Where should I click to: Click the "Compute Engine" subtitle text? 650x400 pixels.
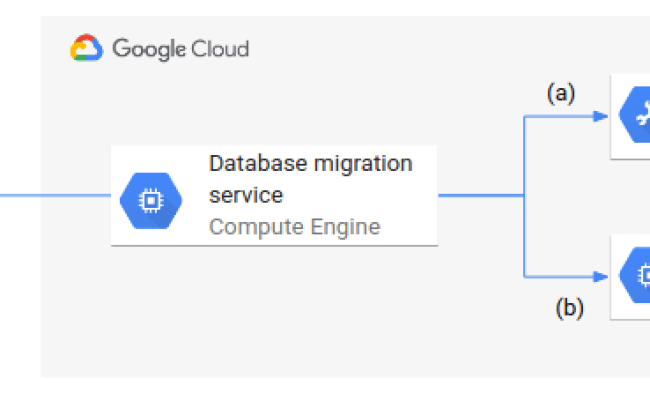point(294,227)
